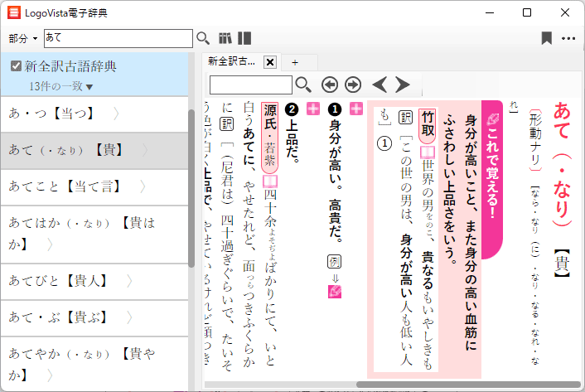
Task: Toggle the split panel layout icon
Action: pos(244,38)
